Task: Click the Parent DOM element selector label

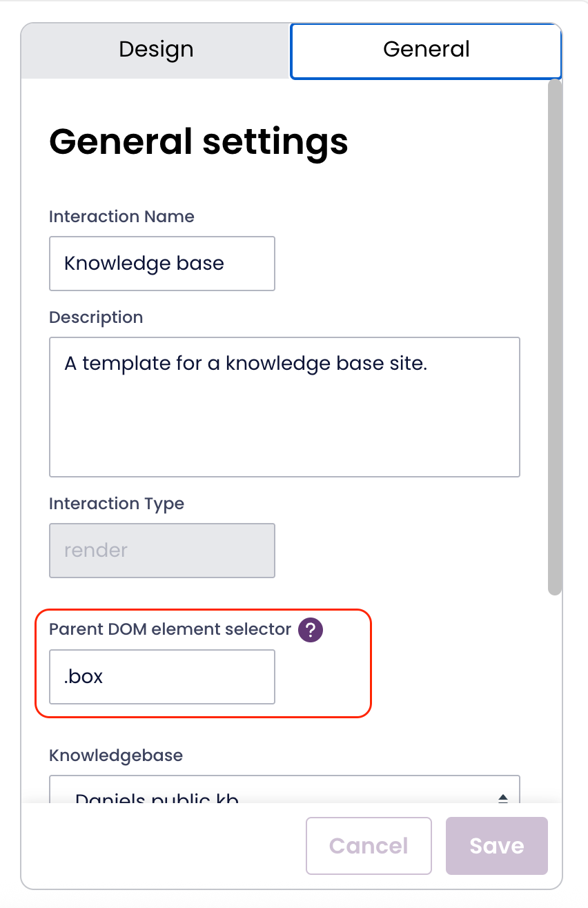Action: (x=170, y=629)
